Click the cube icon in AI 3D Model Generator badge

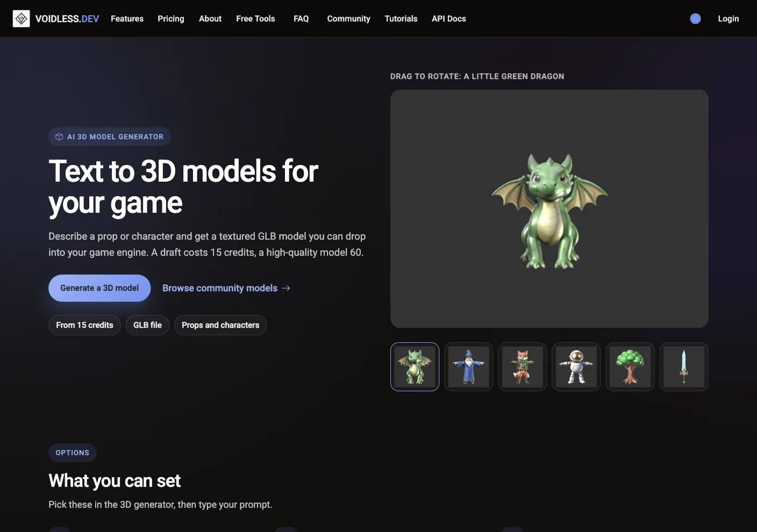coord(59,137)
